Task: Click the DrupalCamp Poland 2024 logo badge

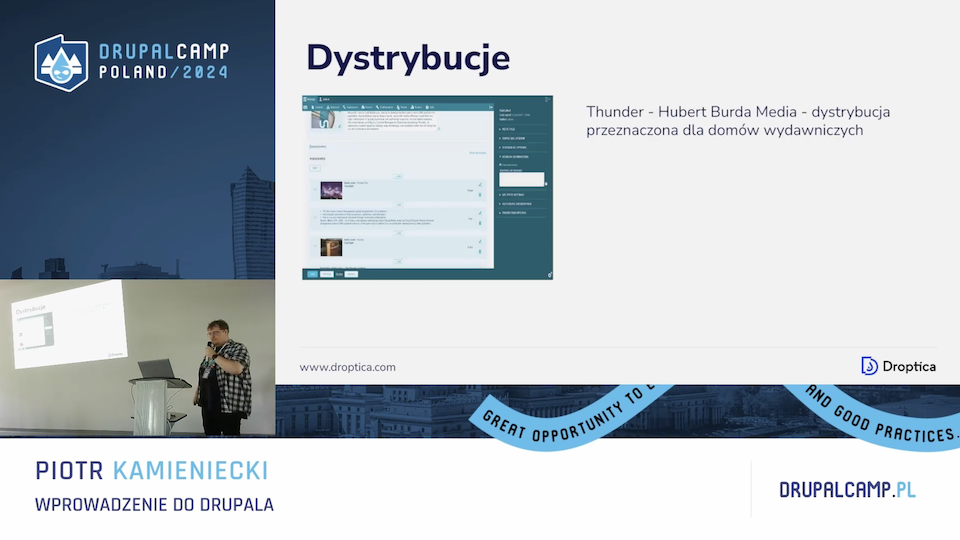Action: (x=61, y=62)
